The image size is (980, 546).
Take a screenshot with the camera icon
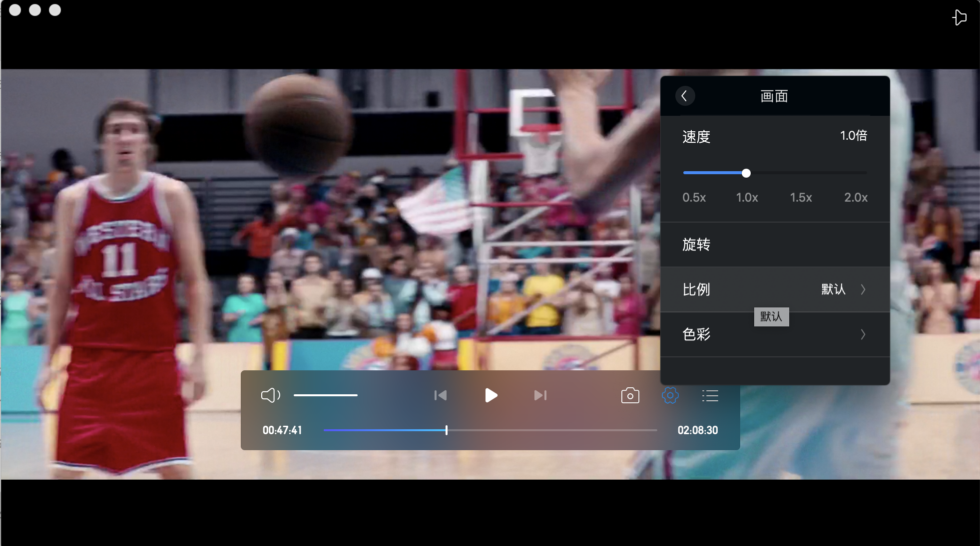pos(630,396)
